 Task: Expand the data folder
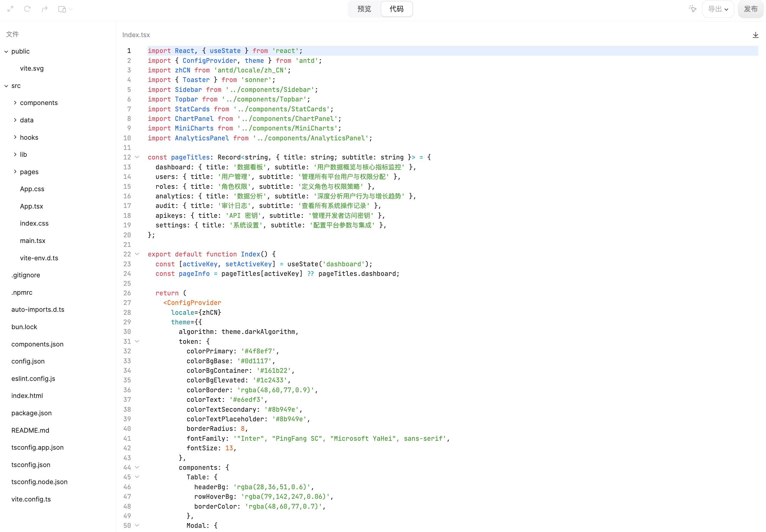coord(15,120)
